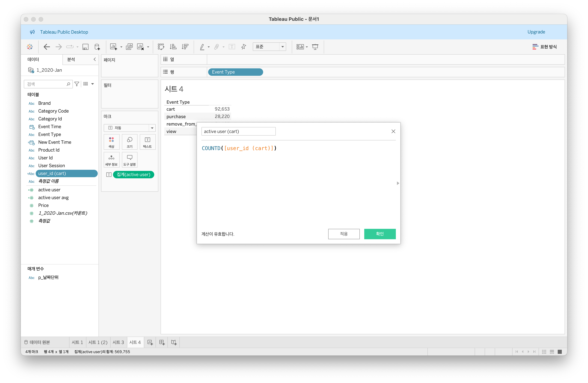This screenshot has height=383, width=588.
Task: Click the new dashboard tab icon
Action: [x=162, y=342]
